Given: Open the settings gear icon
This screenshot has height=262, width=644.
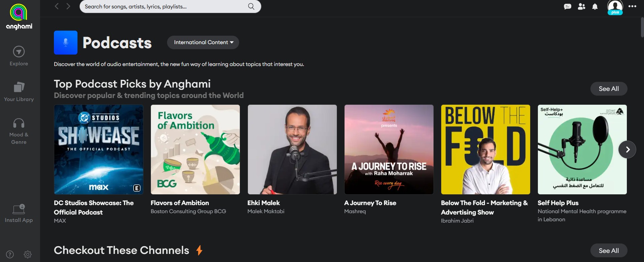Looking at the screenshot, I should [28, 254].
